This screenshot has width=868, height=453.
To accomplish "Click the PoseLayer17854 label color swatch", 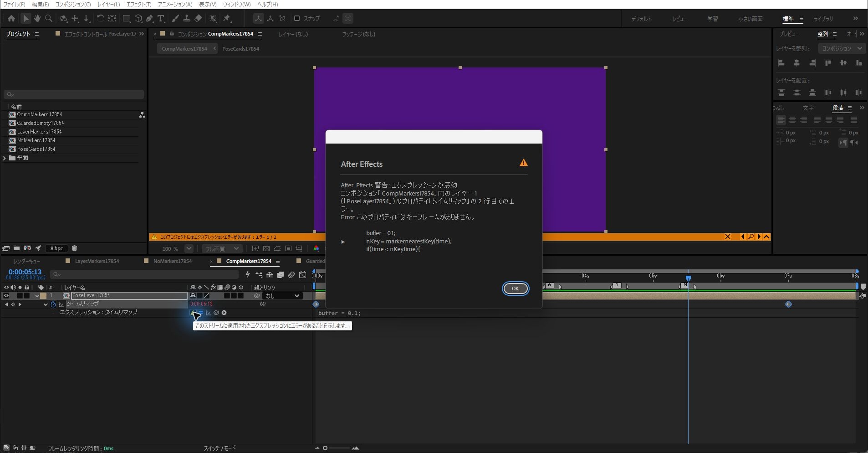I will coord(43,296).
